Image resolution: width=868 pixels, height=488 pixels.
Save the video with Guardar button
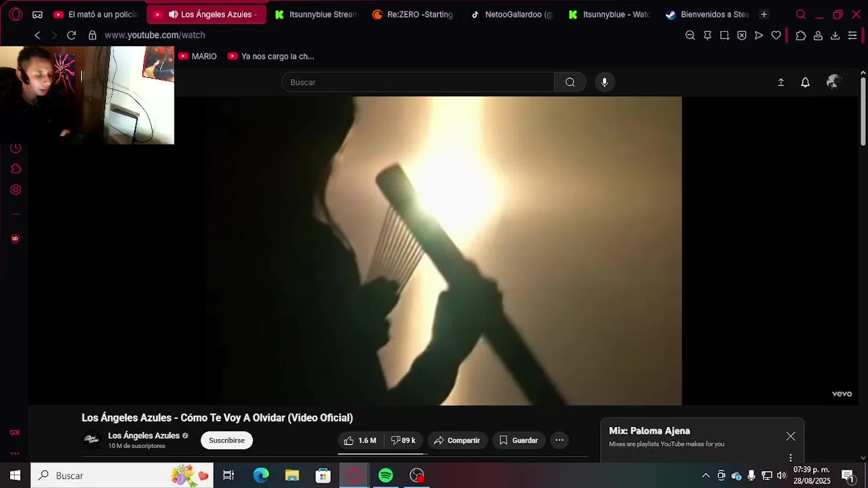click(x=519, y=441)
